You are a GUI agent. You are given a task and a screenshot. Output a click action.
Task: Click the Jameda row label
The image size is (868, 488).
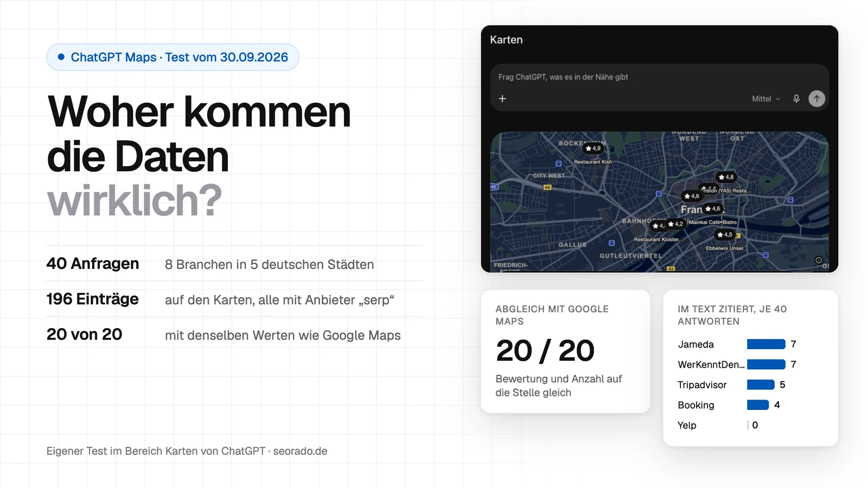695,344
